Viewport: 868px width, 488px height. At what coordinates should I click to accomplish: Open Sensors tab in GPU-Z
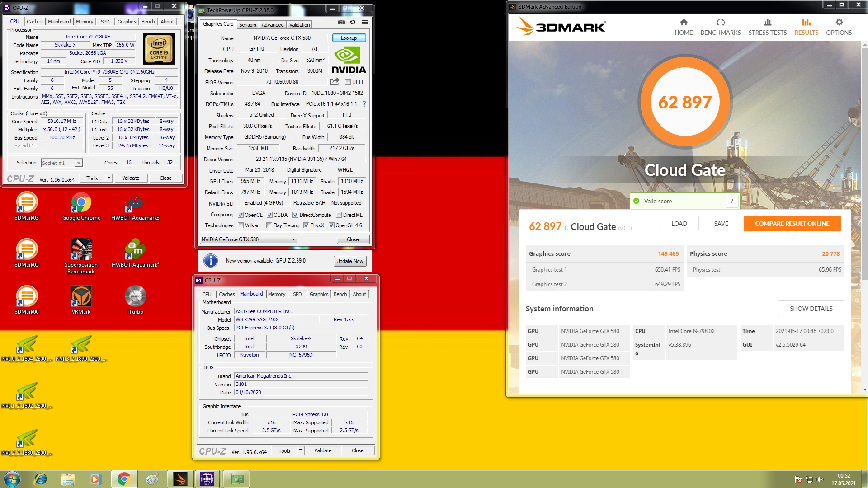coord(247,25)
